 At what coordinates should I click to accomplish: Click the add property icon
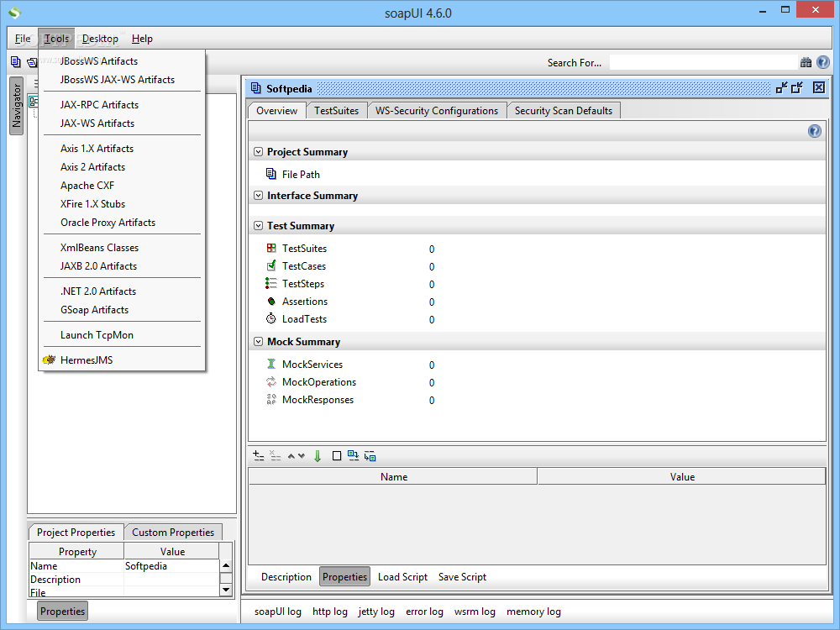tap(259, 456)
